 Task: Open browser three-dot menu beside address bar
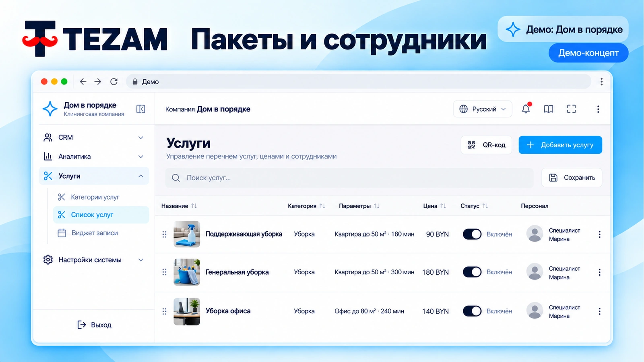tap(601, 82)
